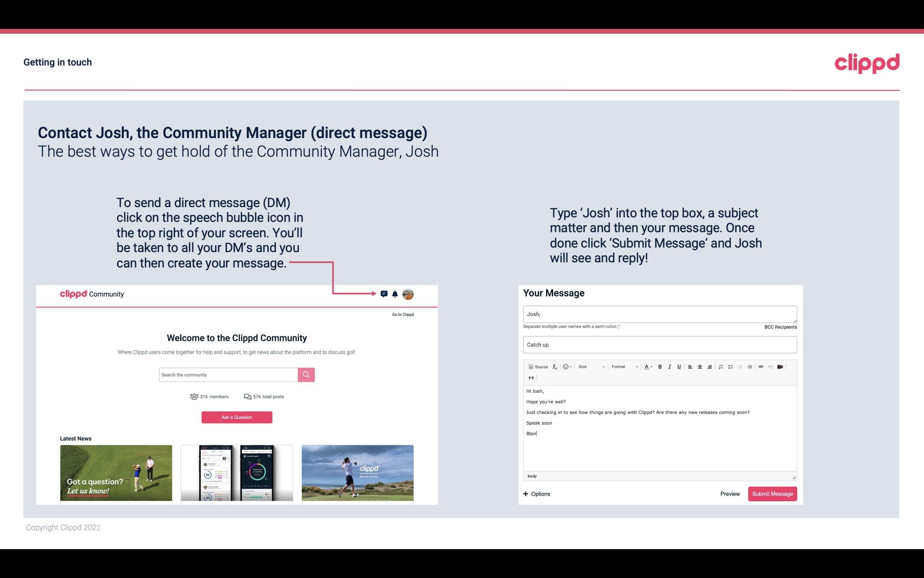Image resolution: width=924 pixels, height=578 pixels.
Task: Click the user profile avatar icon
Action: (x=408, y=294)
